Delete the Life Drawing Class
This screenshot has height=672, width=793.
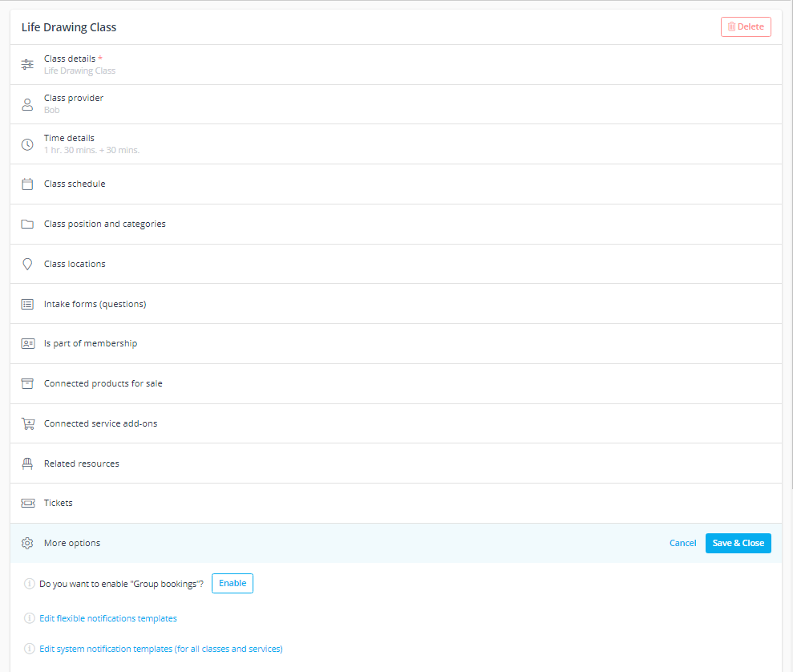746,26
